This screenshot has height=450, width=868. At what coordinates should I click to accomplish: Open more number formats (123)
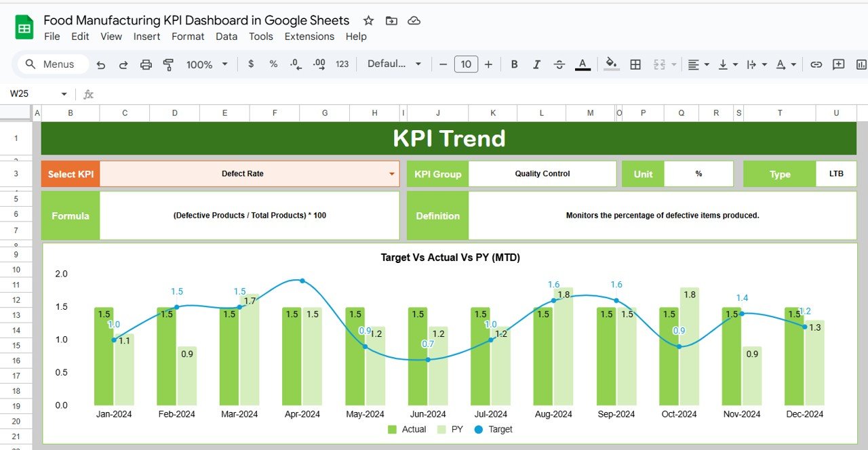342,64
